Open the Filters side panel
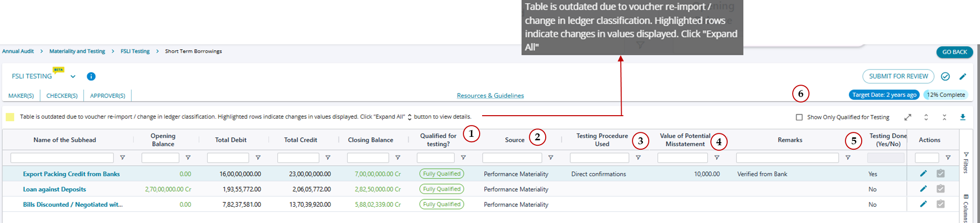 (x=966, y=162)
